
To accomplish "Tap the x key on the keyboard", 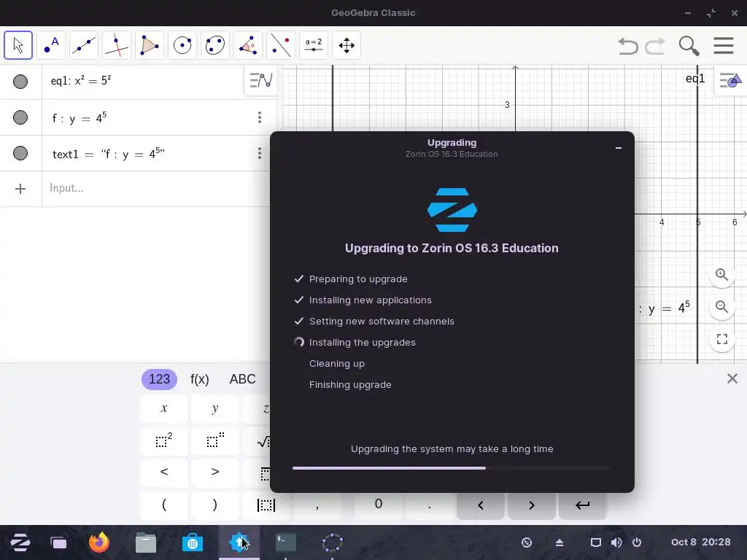I will point(164,408).
